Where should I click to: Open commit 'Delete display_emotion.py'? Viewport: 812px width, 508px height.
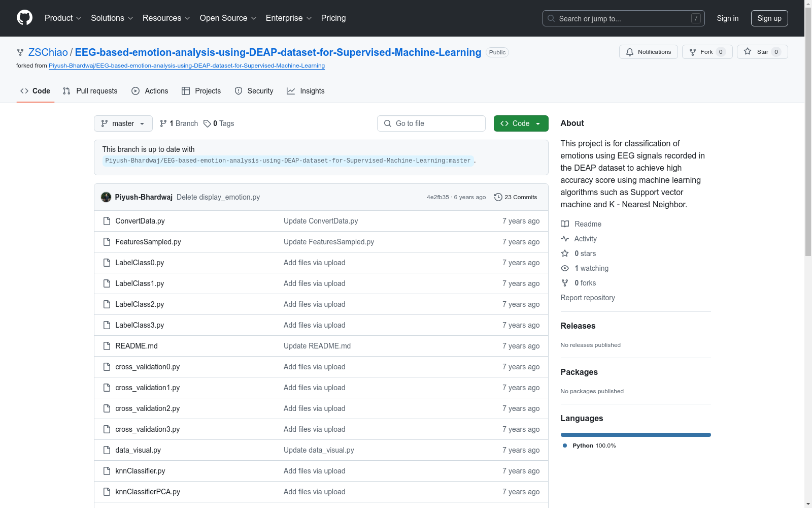(218, 197)
